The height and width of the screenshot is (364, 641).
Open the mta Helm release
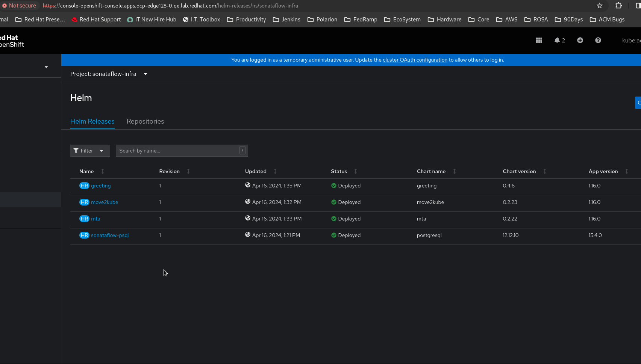pos(95,219)
